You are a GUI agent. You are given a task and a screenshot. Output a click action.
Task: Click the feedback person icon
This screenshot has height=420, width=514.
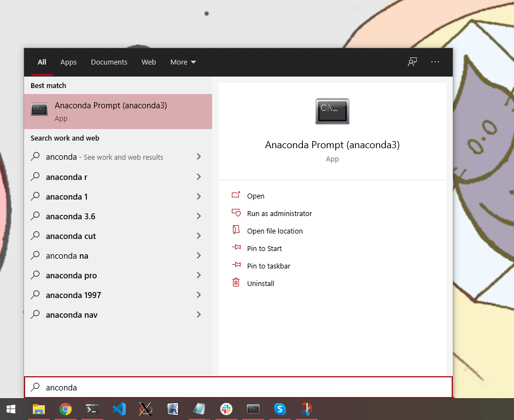click(412, 62)
